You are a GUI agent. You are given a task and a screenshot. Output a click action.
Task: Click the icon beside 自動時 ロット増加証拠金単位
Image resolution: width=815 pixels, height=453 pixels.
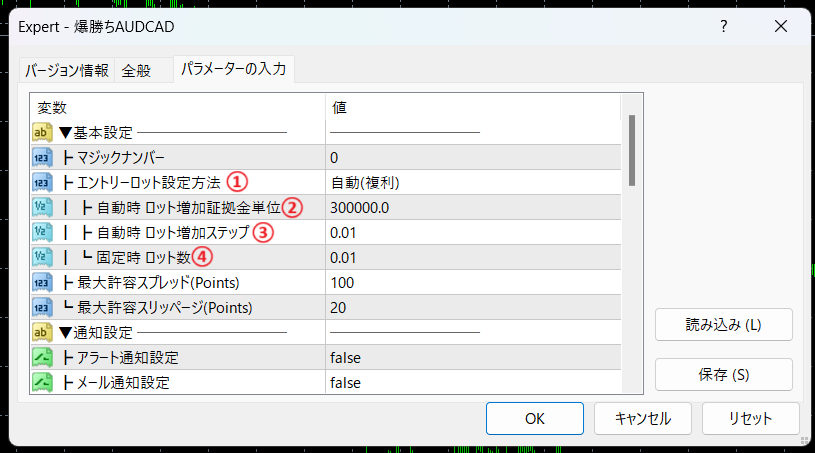tap(42, 207)
